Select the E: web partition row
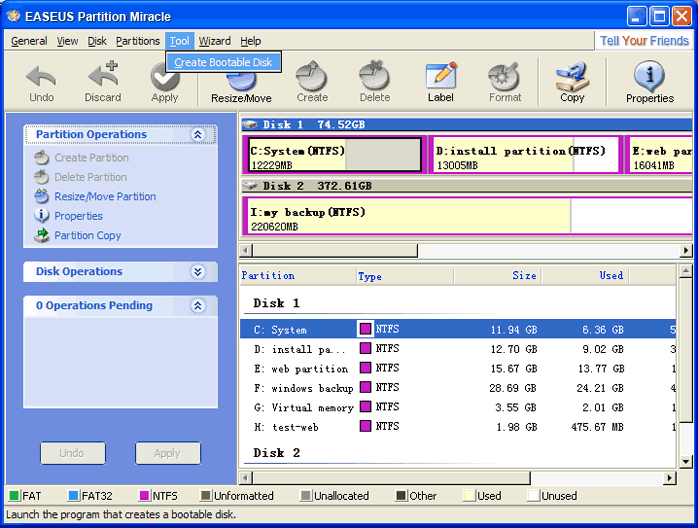698x528 pixels. click(x=458, y=369)
